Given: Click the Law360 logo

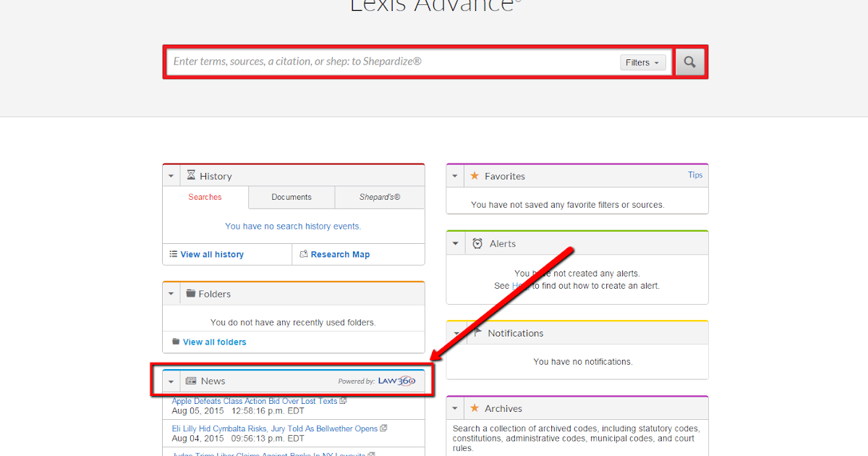Looking at the screenshot, I should point(397,381).
